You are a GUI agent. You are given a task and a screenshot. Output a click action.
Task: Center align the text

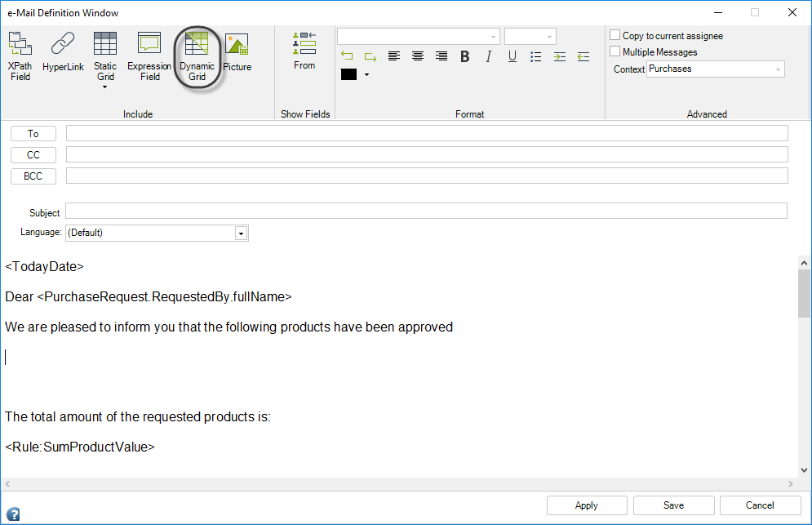pos(417,56)
